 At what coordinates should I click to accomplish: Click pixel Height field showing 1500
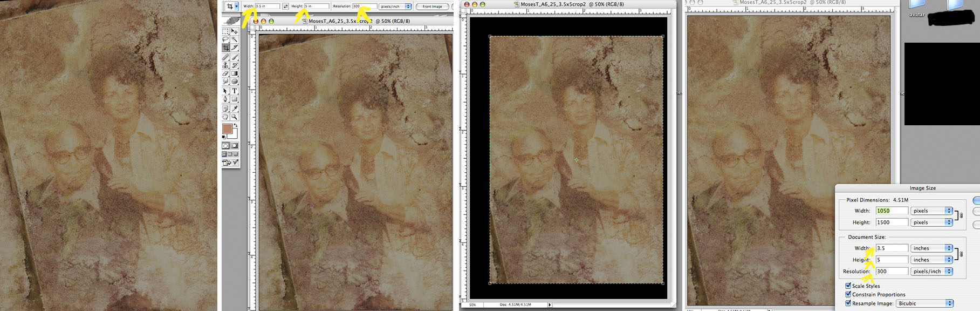point(892,222)
